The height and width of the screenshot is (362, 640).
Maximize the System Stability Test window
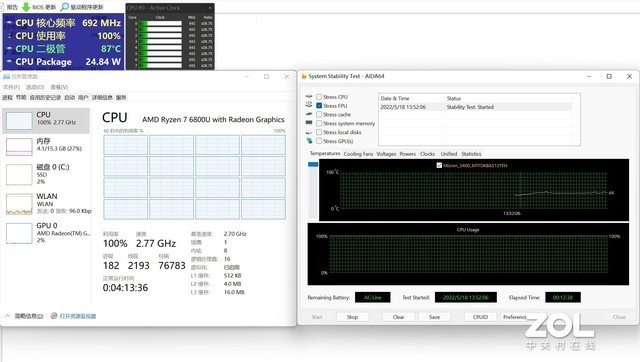click(609, 76)
